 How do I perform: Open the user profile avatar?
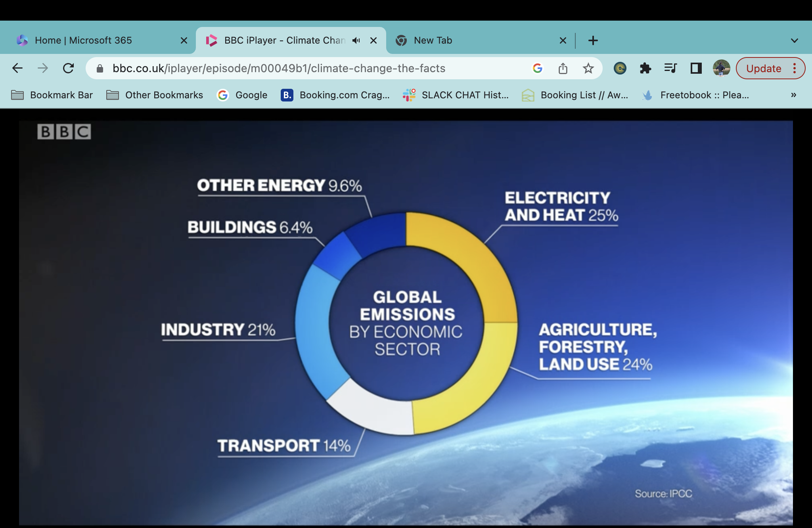(721, 68)
